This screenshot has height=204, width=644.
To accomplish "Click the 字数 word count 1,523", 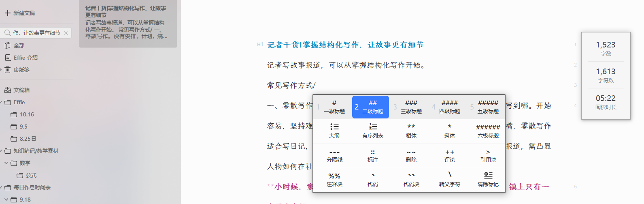I will click(x=606, y=48).
